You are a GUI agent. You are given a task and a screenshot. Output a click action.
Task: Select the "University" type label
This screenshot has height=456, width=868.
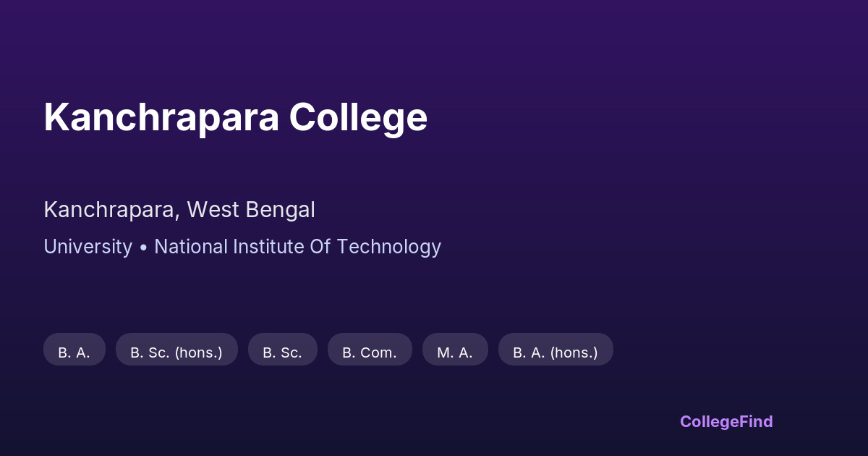88,247
